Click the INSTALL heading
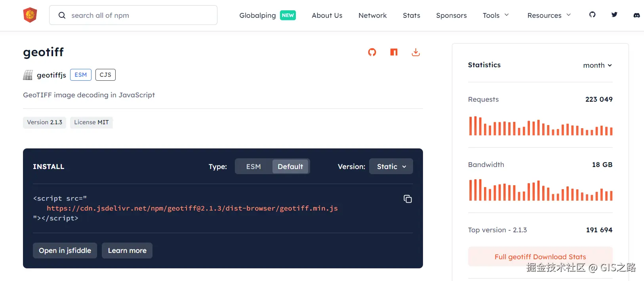644x281 pixels. tap(48, 167)
